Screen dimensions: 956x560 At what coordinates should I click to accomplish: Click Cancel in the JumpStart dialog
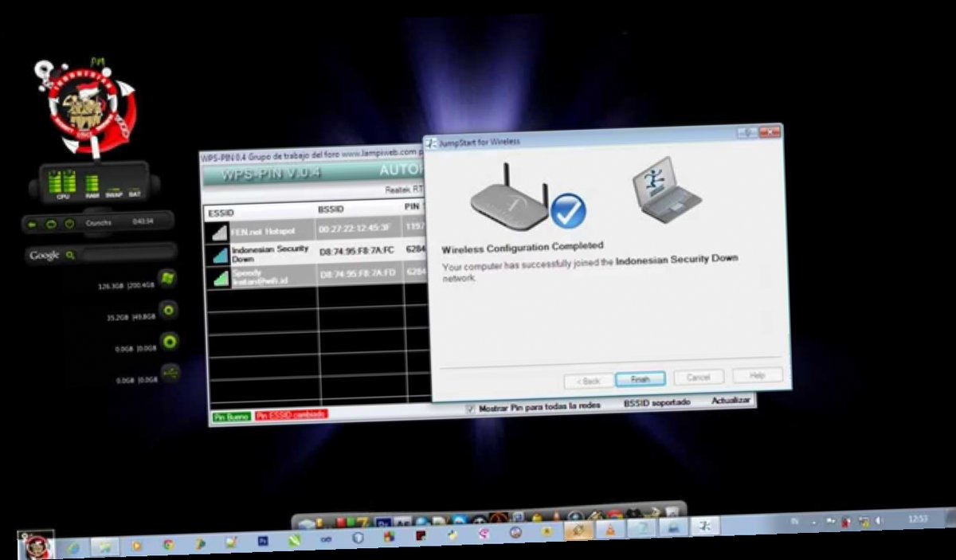pos(699,377)
